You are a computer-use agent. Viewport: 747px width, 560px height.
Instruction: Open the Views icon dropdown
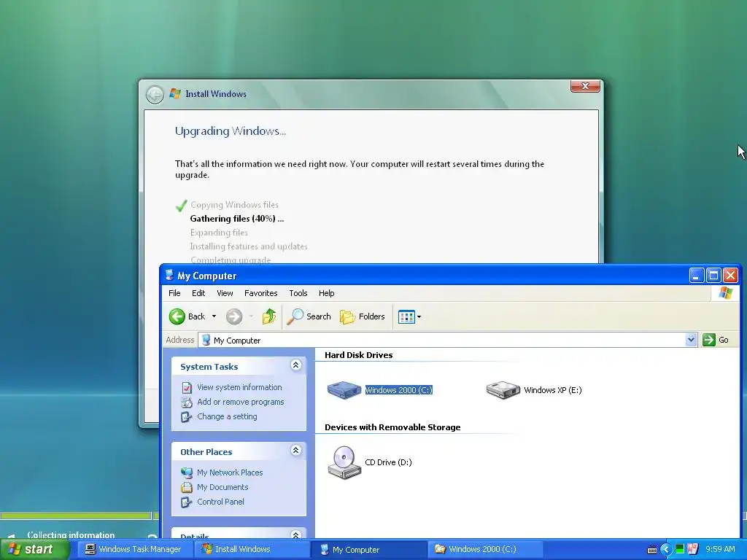[409, 316]
